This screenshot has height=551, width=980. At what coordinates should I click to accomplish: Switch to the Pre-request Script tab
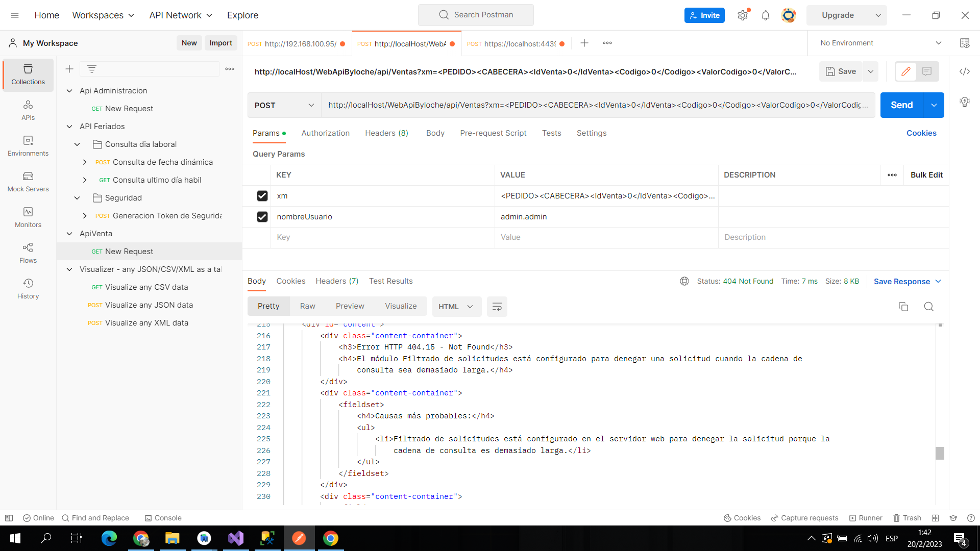pyautogui.click(x=493, y=133)
